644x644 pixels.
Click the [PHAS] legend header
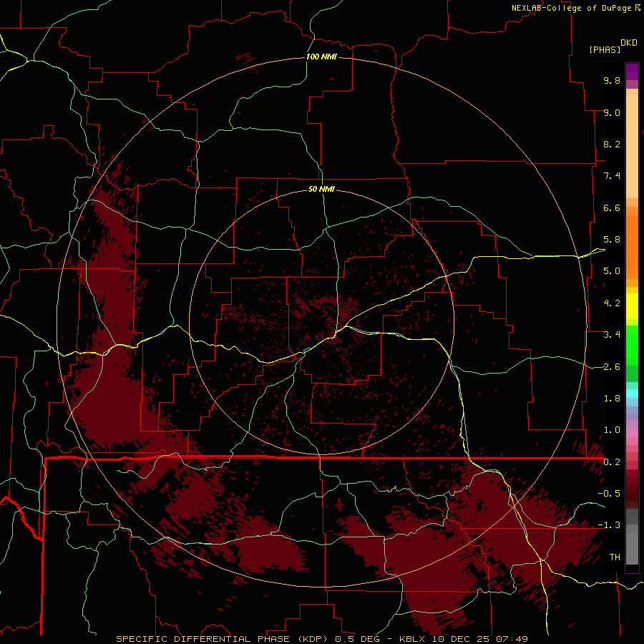click(x=605, y=49)
